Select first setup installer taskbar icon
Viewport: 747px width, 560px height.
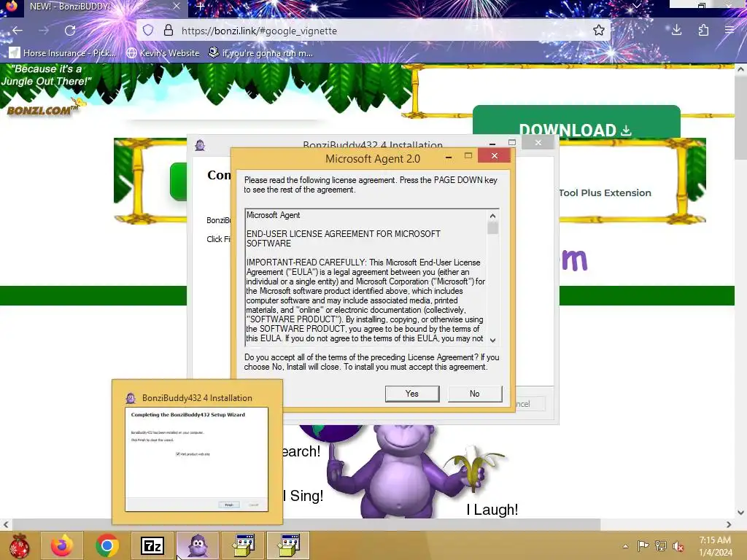point(243,545)
